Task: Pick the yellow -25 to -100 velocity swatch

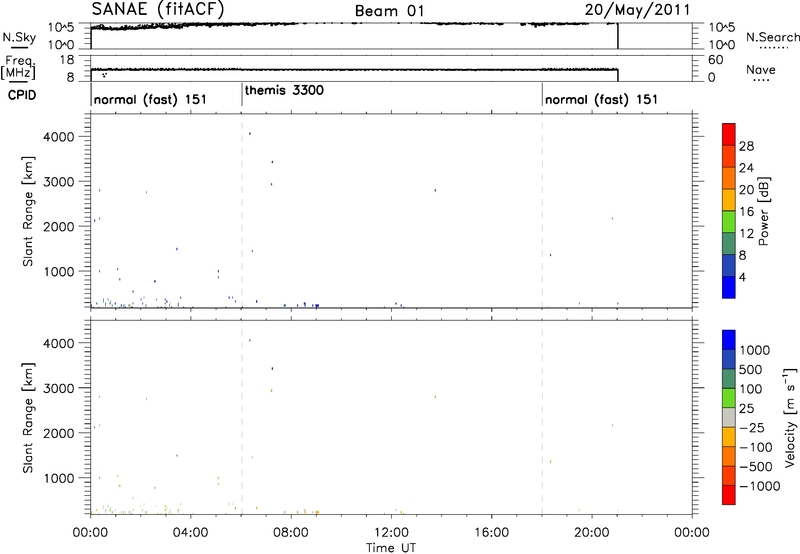Action: click(x=729, y=437)
